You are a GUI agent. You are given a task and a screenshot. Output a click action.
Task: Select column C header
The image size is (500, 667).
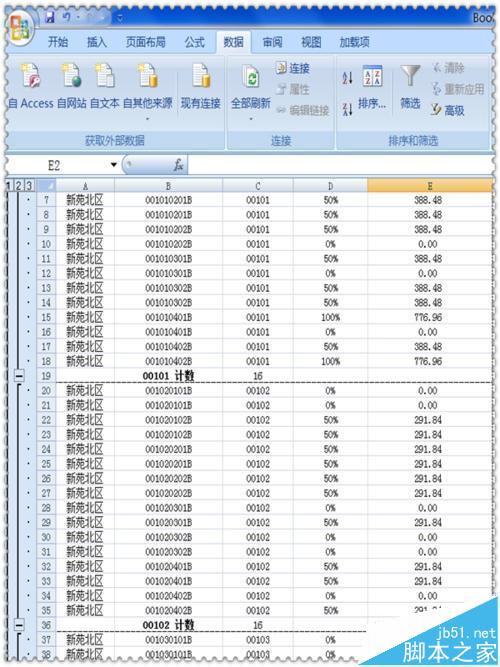point(258,185)
